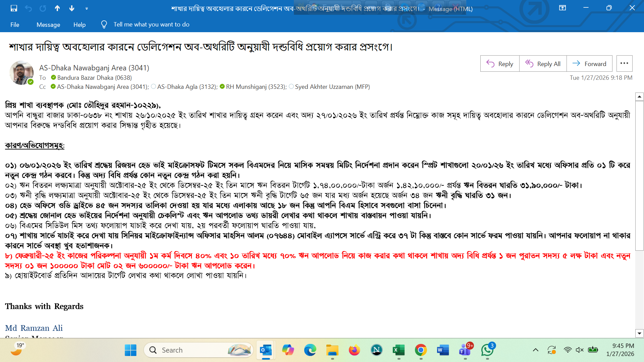Forward this email message
The width and height of the screenshot is (644, 362).
589,64
